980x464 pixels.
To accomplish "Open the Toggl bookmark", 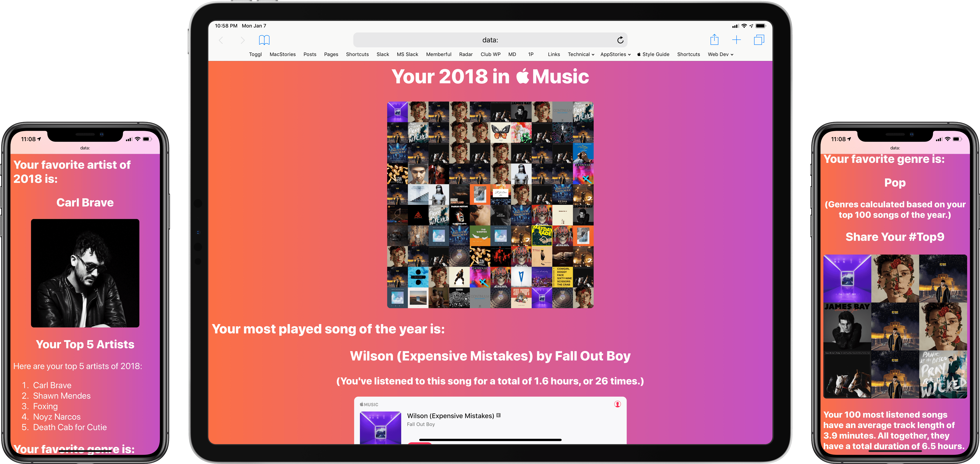I will point(255,54).
